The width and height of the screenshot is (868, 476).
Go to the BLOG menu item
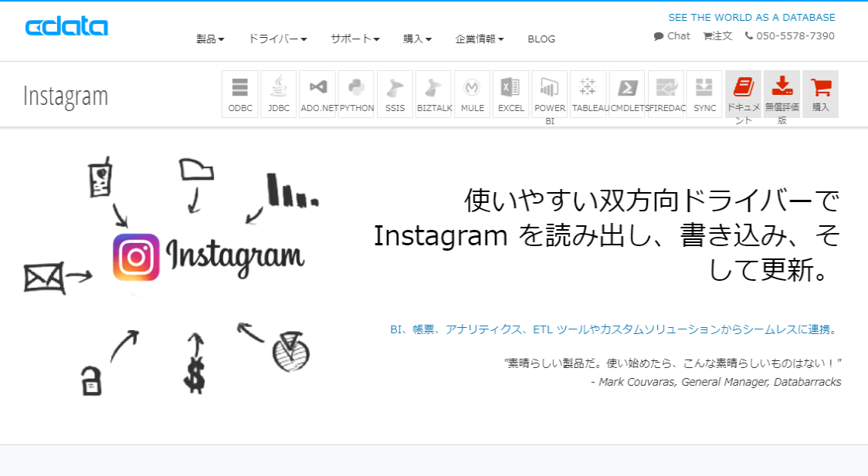[541, 39]
